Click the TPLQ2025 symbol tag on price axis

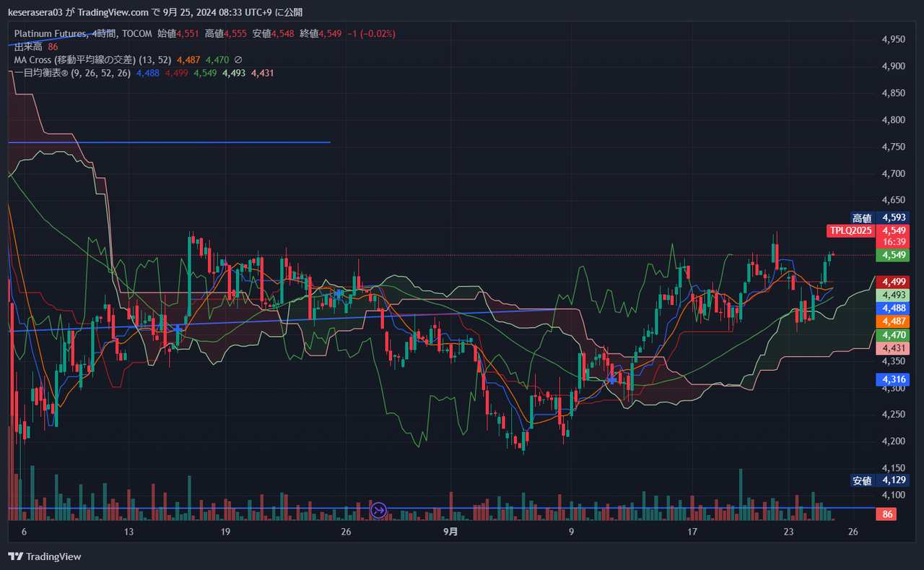coord(851,230)
